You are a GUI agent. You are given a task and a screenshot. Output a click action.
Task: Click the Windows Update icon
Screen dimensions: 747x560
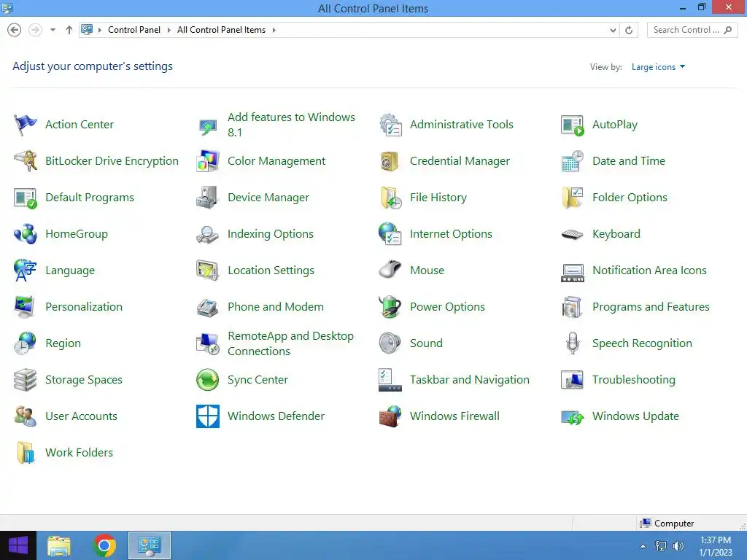tap(573, 417)
